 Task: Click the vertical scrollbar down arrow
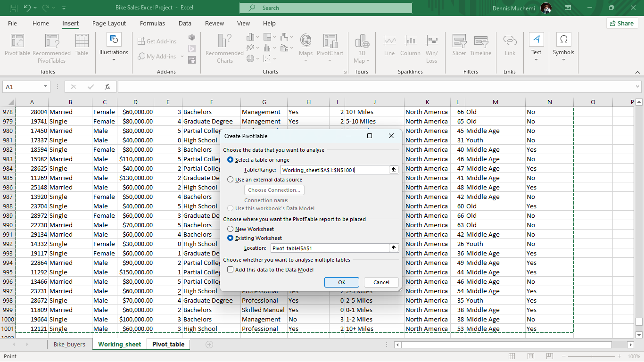click(639, 335)
